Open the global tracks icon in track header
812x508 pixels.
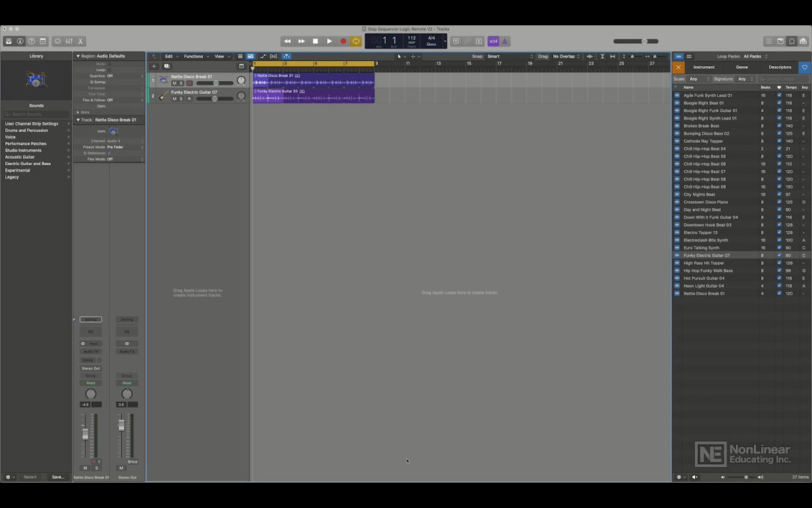point(241,66)
